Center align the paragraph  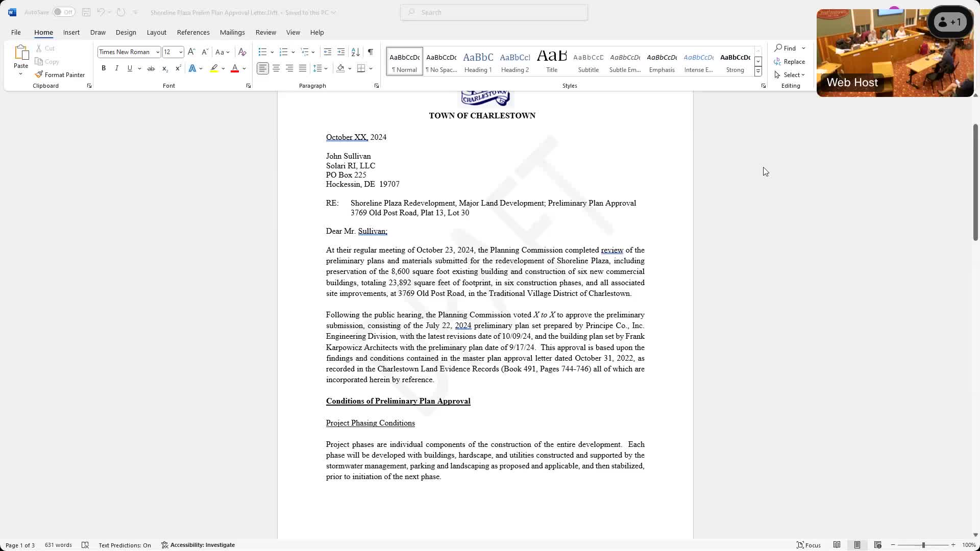pos(276,68)
